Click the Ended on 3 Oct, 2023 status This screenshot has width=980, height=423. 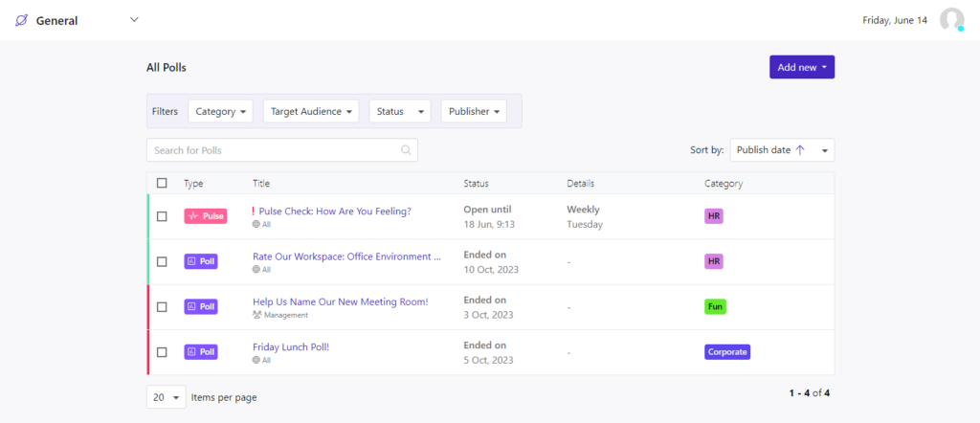(489, 307)
